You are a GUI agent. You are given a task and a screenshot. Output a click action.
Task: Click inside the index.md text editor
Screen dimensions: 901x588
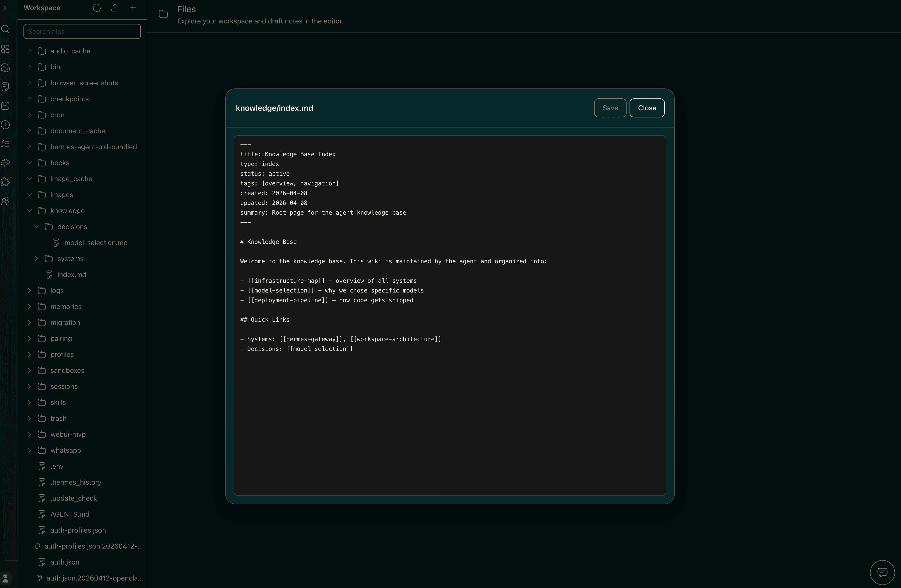click(x=450, y=315)
